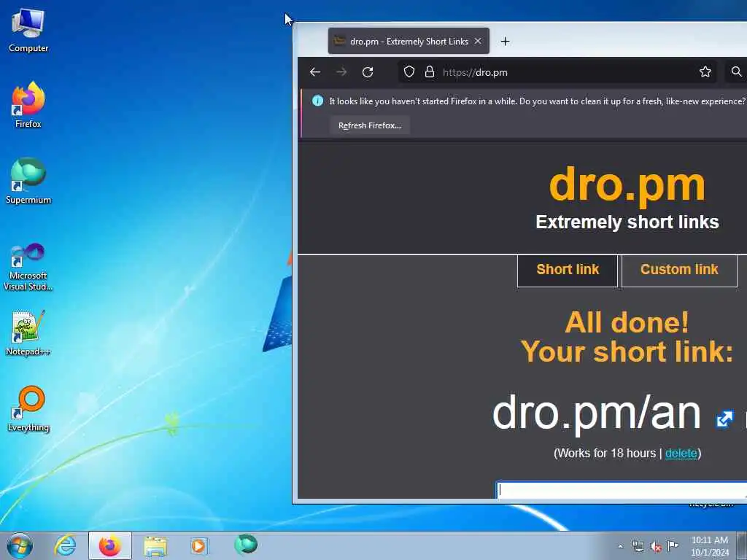Click the delete link for the short link
747x560 pixels.
(681, 453)
